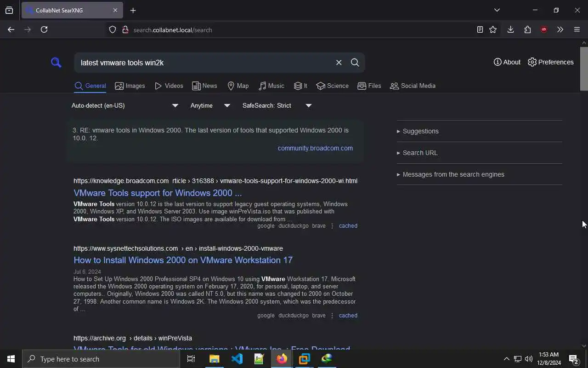Image resolution: width=588 pixels, height=368 pixels.
Task: Reload the page with refresh icon
Action: click(x=44, y=29)
